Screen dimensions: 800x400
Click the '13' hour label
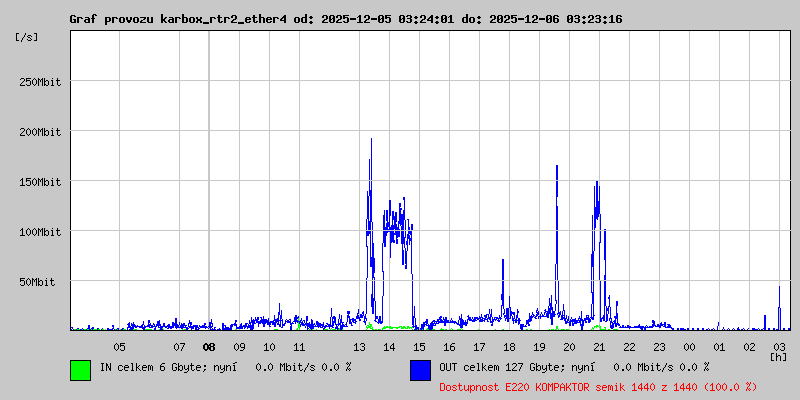click(359, 347)
